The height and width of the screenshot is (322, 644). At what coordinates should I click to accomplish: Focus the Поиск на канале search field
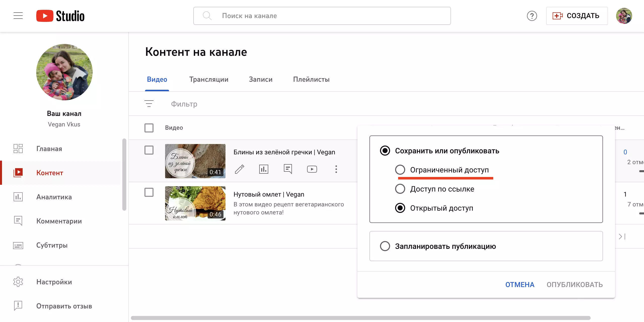coord(322,16)
